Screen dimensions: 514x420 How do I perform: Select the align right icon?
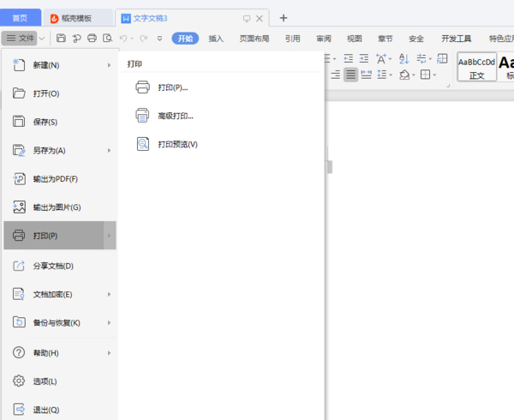(335, 75)
